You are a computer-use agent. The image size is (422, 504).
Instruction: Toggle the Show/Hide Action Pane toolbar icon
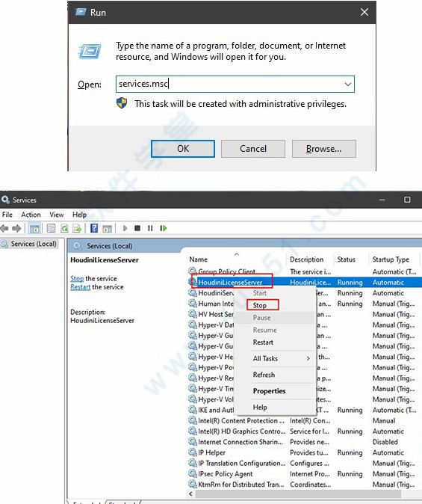tap(108, 229)
